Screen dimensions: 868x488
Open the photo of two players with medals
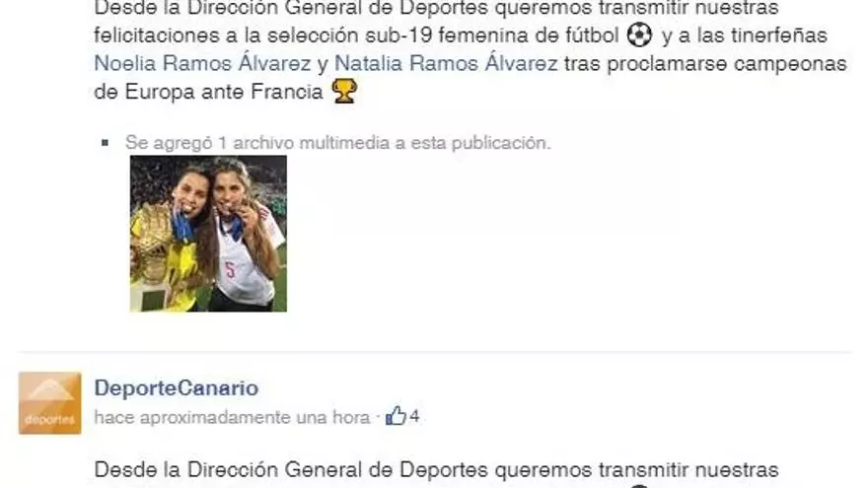click(208, 234)
